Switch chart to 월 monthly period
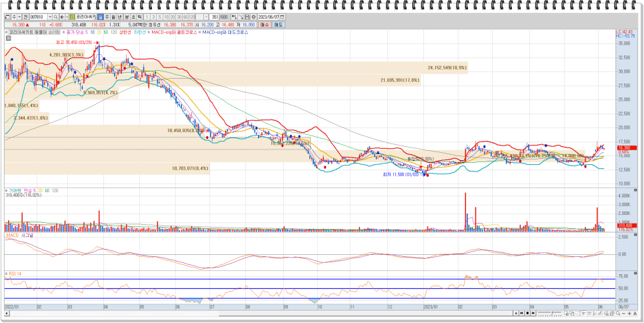The height and width of the screenshot is (323, 644). [114, 17]
